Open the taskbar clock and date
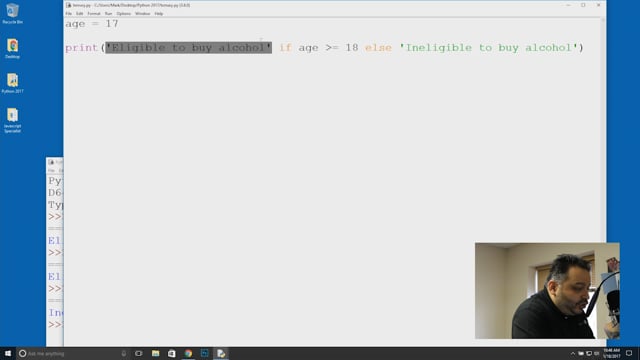640x360 pixels. click(x=611, y=353)
